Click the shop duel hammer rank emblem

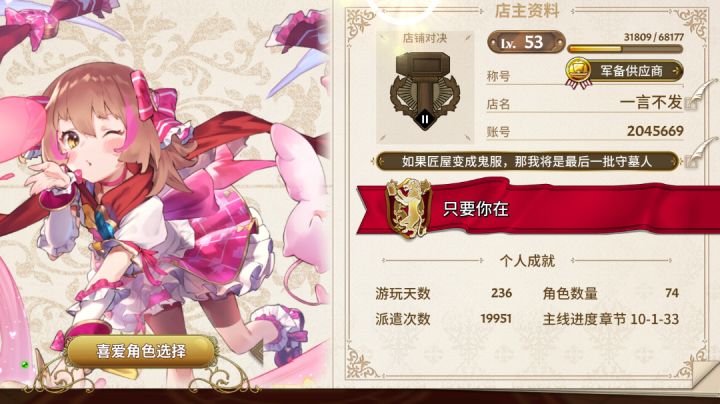pyautogui.click(x=424, y=89)
